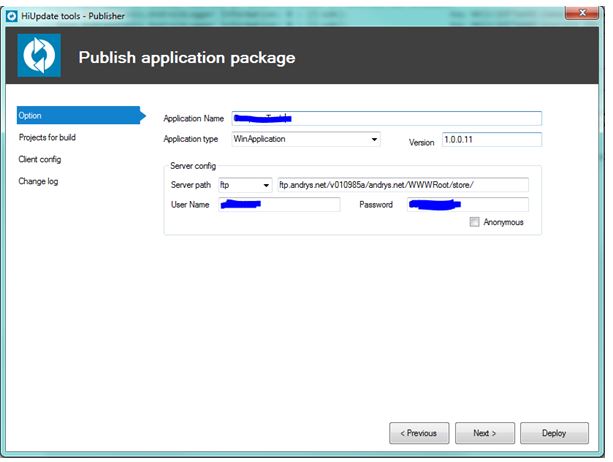Select the Option step in sidebar
Screen dimensions: 613x462
point(81,115)
